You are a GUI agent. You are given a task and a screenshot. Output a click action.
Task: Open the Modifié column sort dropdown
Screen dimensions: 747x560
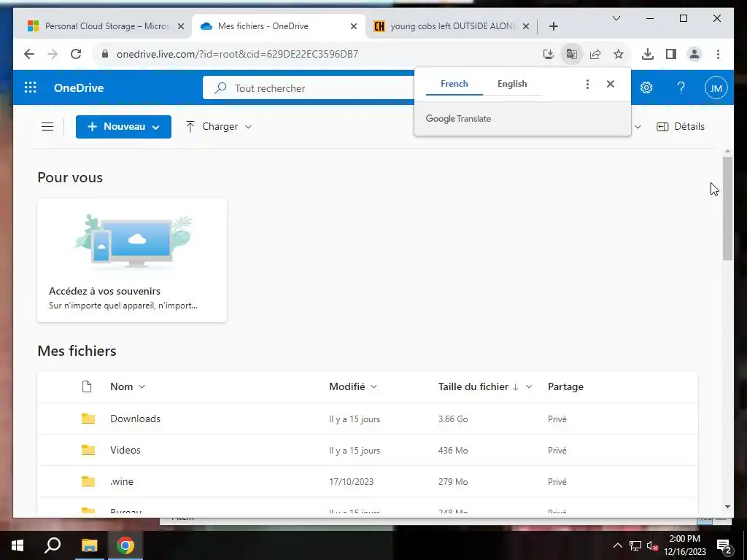click(373, 386)
